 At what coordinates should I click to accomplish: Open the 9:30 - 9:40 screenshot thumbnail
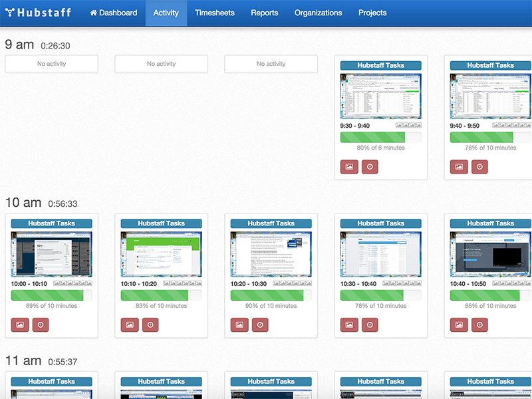[x=380, y=96]
